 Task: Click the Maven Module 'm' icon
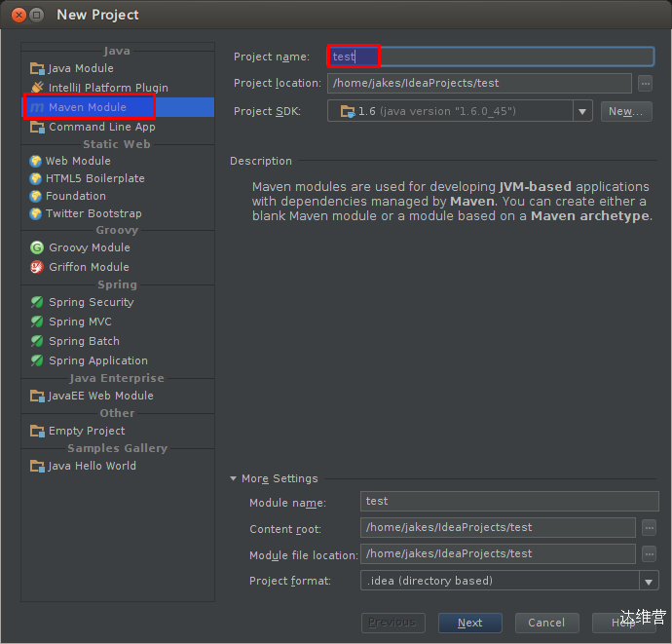coord(37,107)
